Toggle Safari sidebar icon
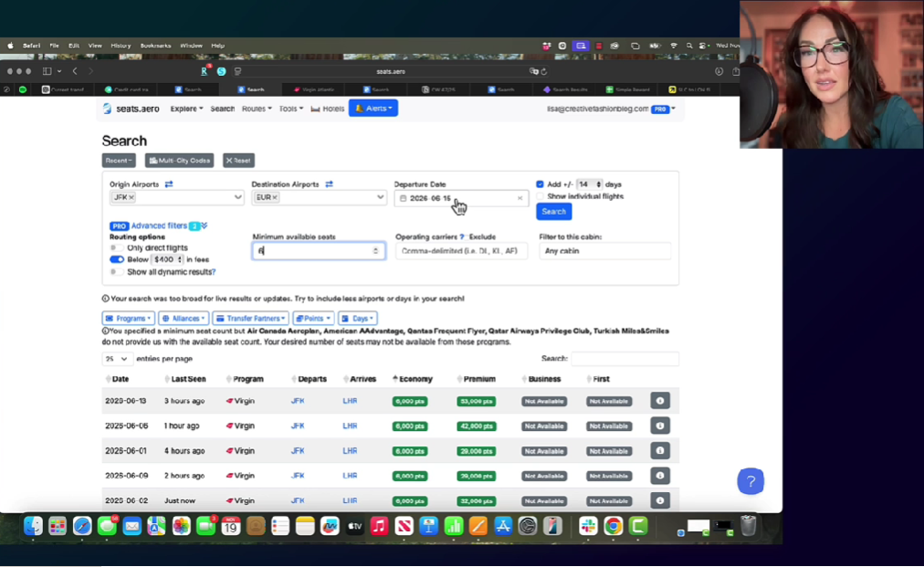This screenshot has width=924, height=567. [x=47, y=71]
